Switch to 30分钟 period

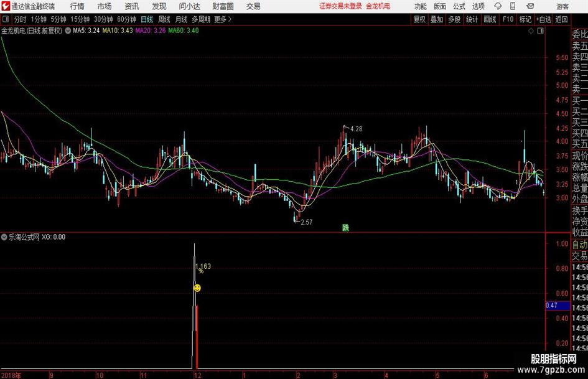click(x=103, y=19)
